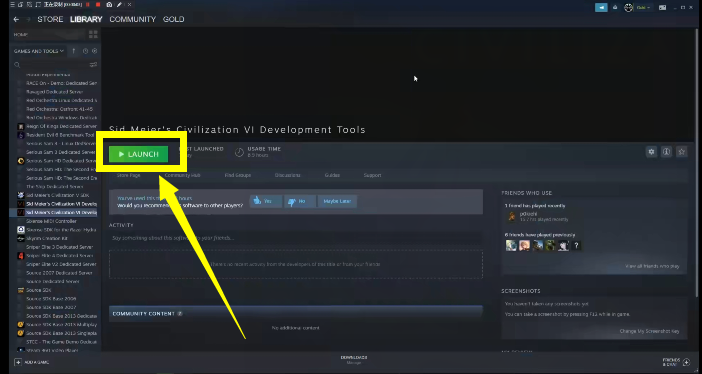Select Source 2007 Dedicated Server
The image size is (702, 374).
(59, 273)
